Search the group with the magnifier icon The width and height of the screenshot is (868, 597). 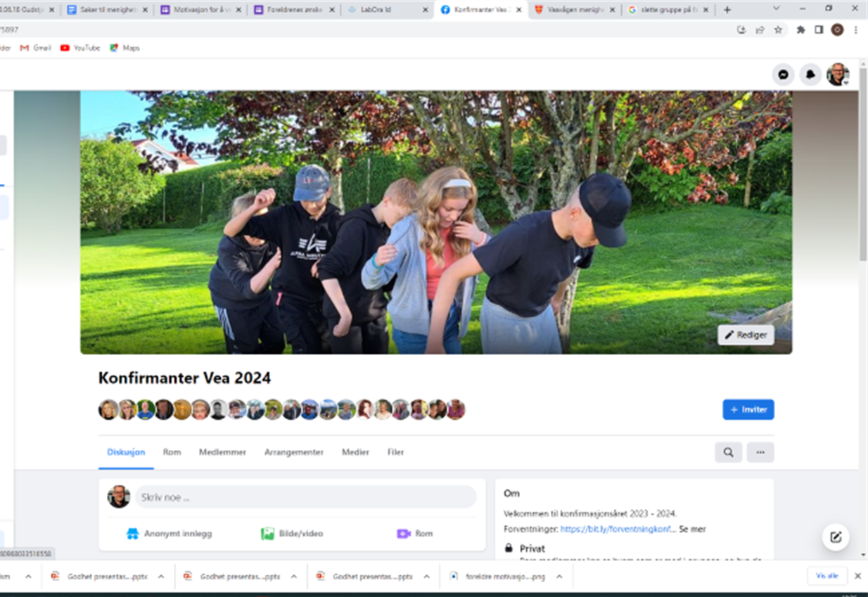(728, 452)
